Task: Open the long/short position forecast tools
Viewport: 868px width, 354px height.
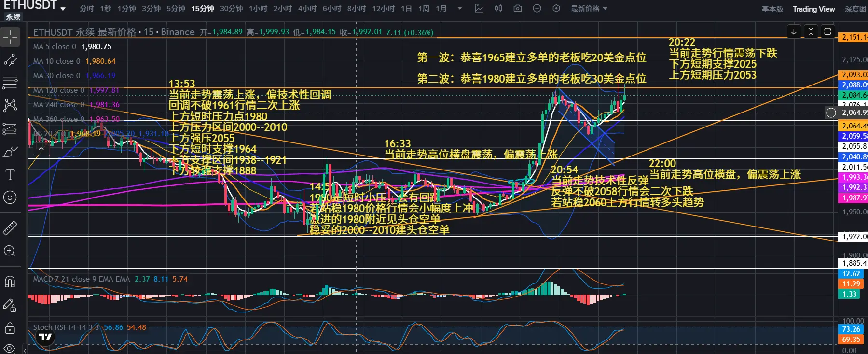Action: [10, 128]
